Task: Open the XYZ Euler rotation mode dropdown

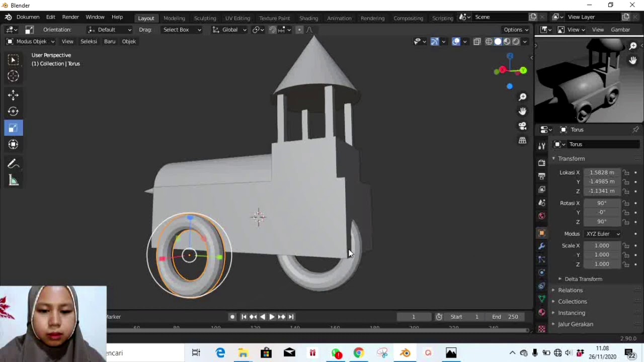Action: 603,234
